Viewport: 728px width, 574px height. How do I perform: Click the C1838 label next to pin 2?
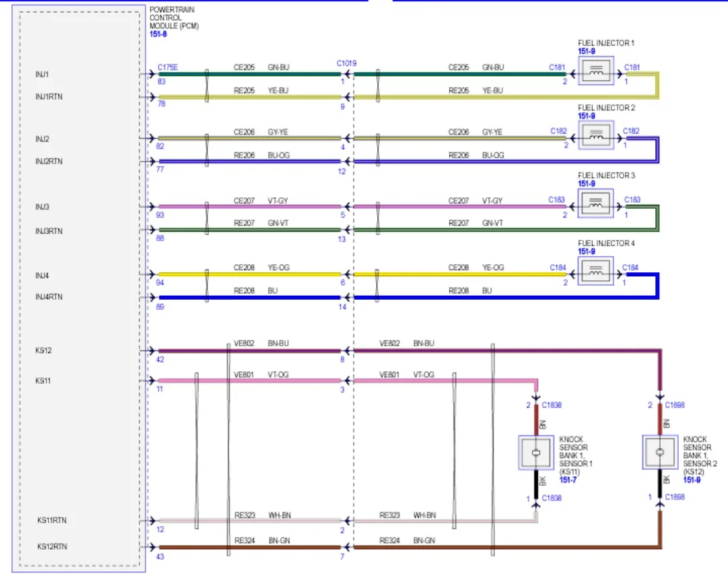552,405
